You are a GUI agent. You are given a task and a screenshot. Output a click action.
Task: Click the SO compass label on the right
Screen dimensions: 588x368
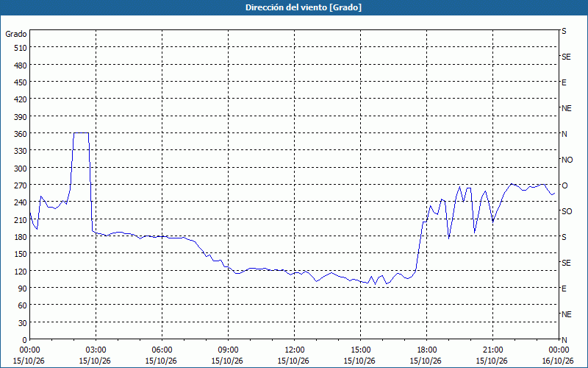[x=567, y=211]
